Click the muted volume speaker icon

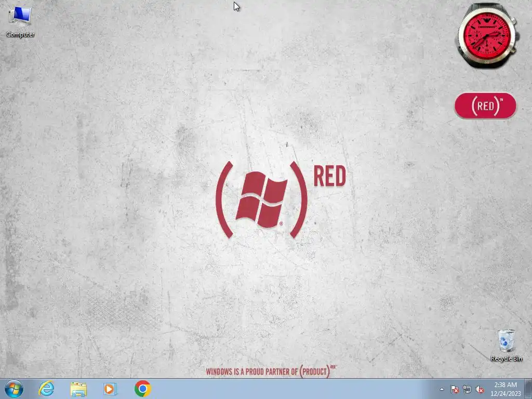click(480, 389)
